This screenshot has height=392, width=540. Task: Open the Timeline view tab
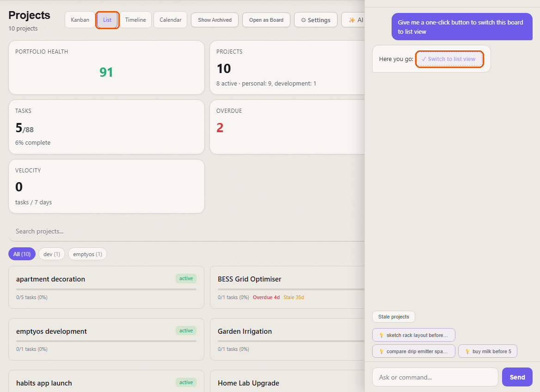(x=135, y=20)
